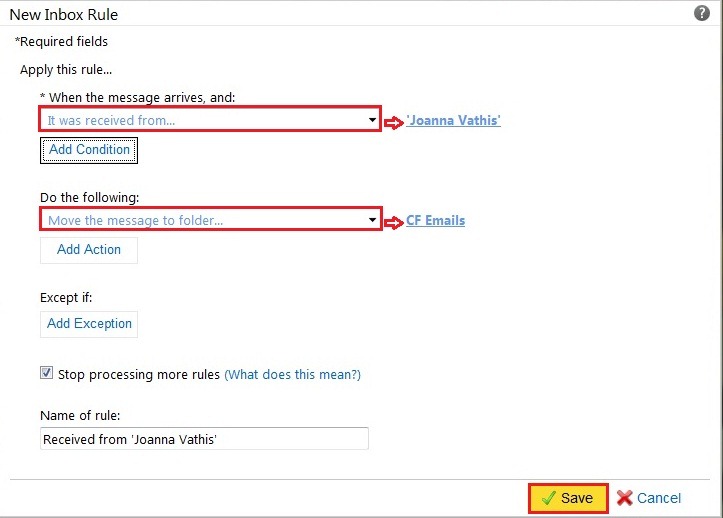Click the 'Stop processing more rules' label

pos(139,375)
